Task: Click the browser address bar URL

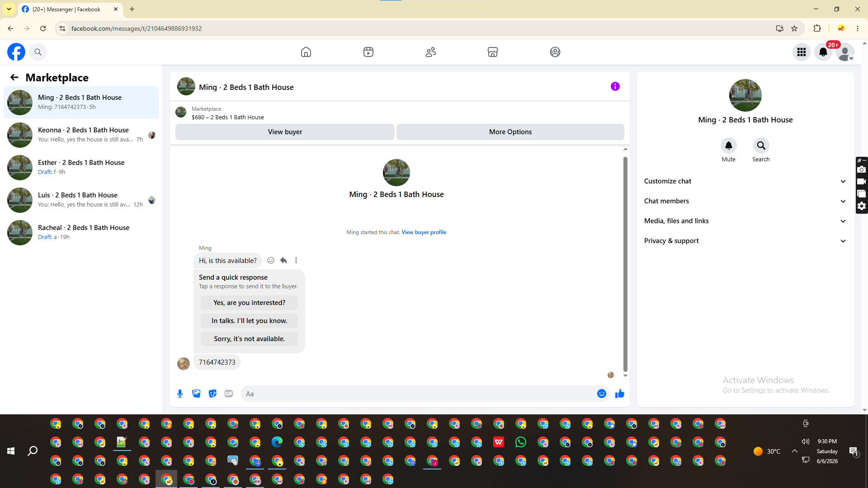Action: (137, 28)
